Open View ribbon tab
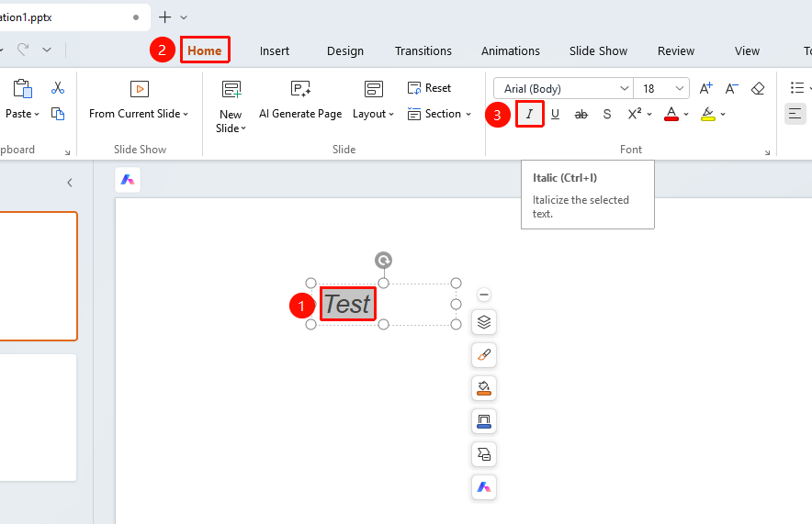 tap(747, 51)
